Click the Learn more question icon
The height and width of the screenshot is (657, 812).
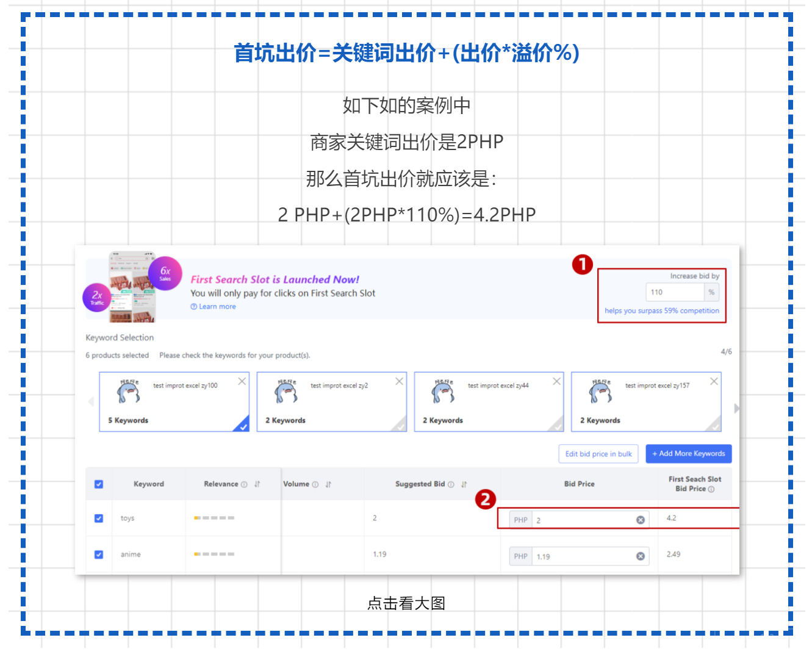(194, 306)
